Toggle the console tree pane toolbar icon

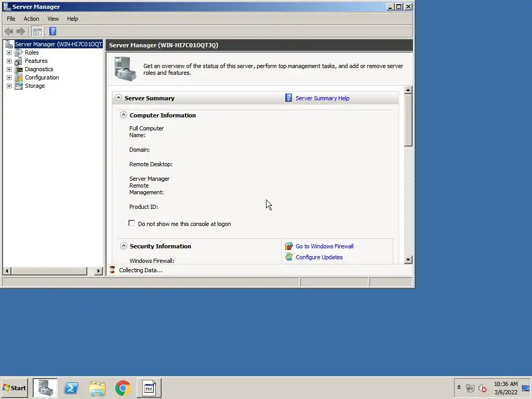click(37, 32)
